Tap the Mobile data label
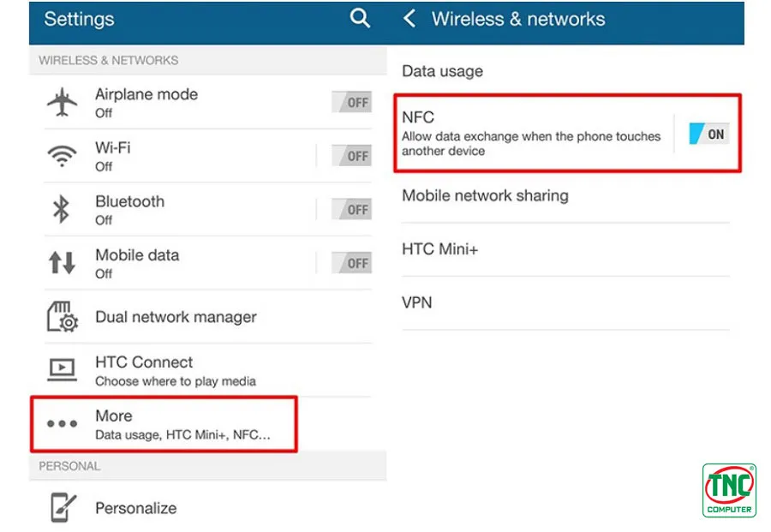771x532 pixels. 137,254
